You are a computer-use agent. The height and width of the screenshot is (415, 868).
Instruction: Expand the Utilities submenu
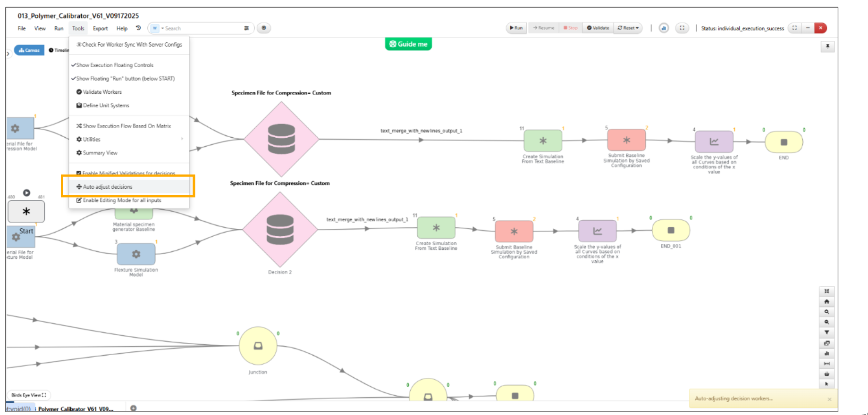pyautogui.click(x=92, y=140)
